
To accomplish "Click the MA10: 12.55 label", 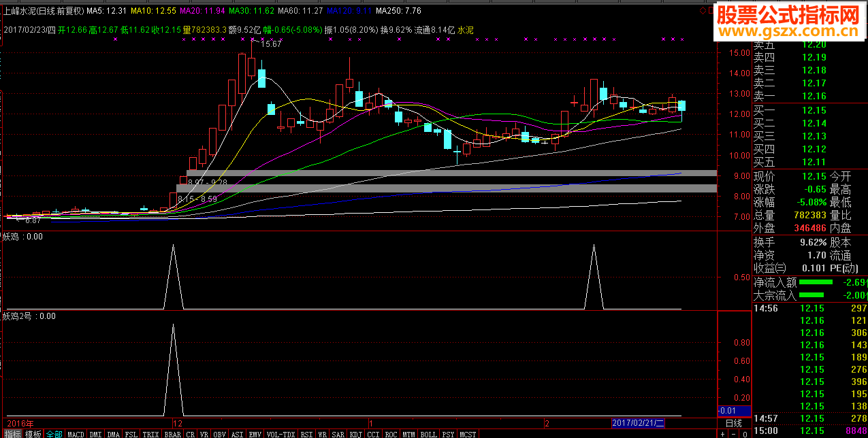I will click(x=154, y=11).
